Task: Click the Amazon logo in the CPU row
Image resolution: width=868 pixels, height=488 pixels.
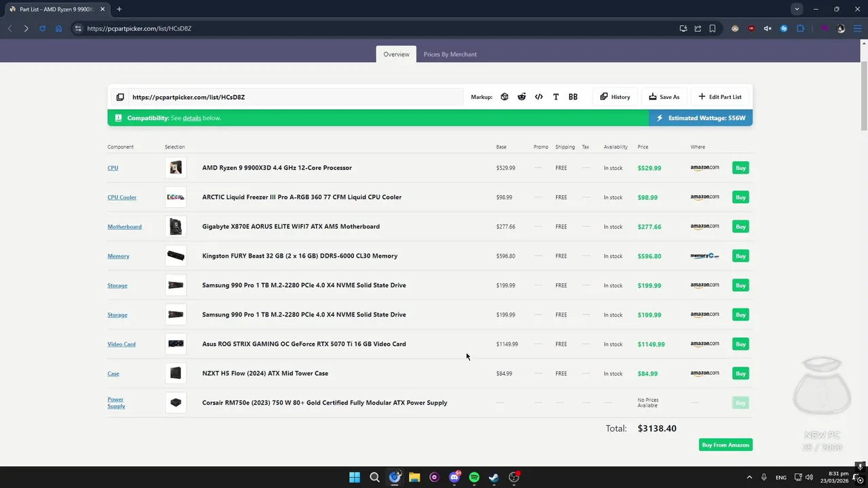Action: pyautogui.click(x=705, y=168)
